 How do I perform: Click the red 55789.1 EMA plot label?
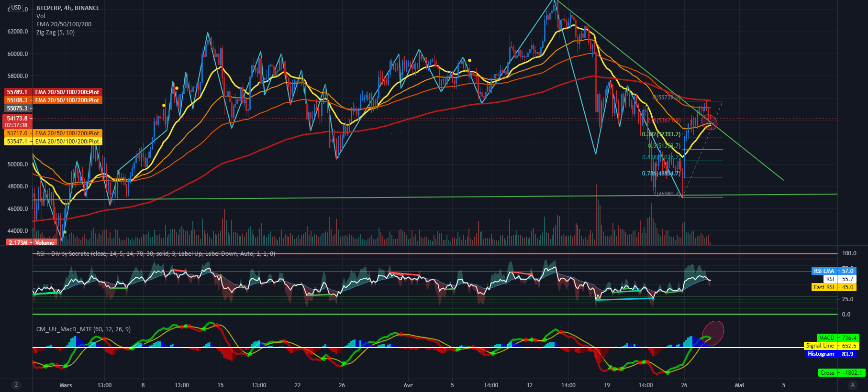pos(53,92)
